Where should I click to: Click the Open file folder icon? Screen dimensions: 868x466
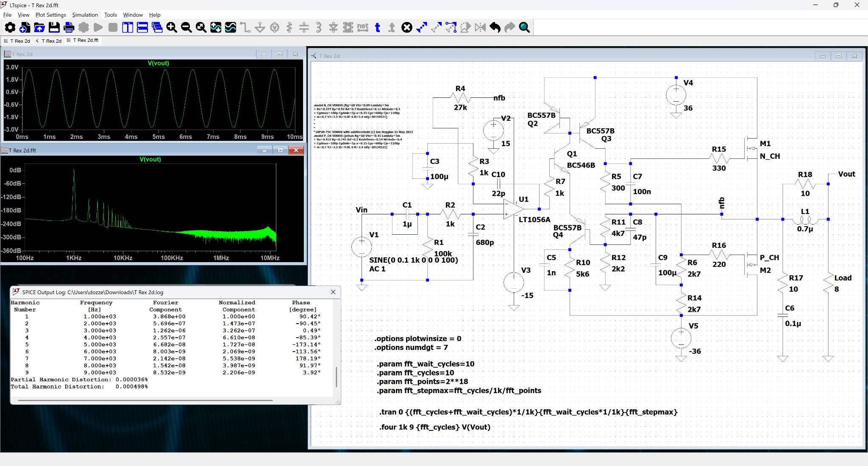click(x=39, y=28)
